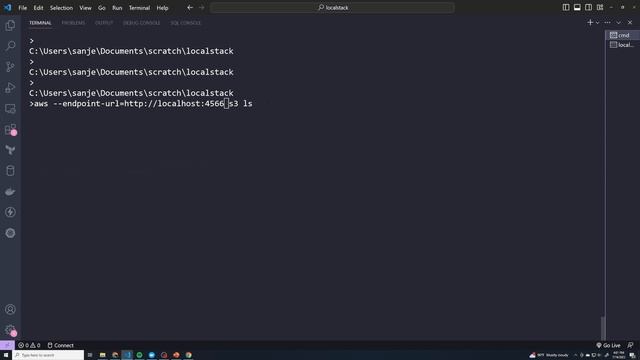
Task: Open the Run and Debug view
Action: pyautogui.click(x=10, y=87)
